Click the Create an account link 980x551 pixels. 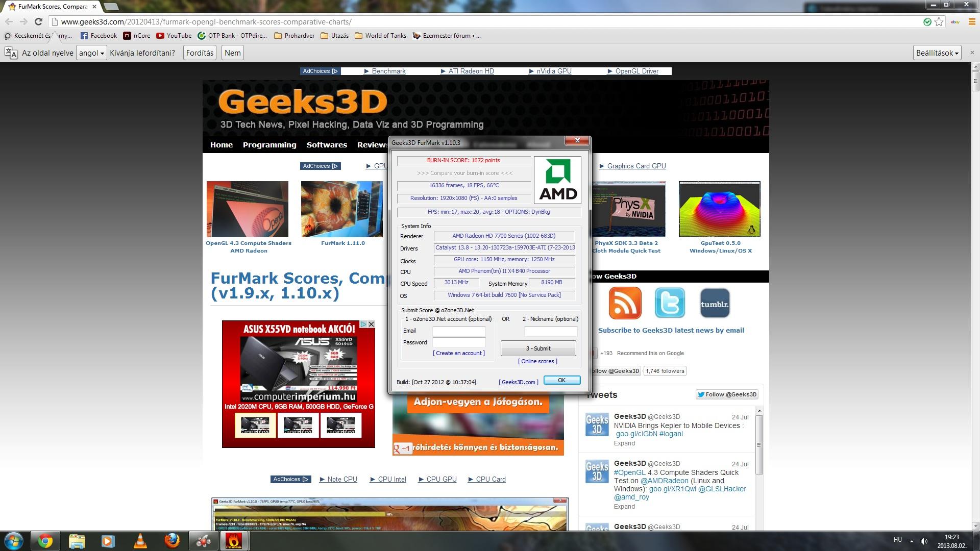[459, 353]
